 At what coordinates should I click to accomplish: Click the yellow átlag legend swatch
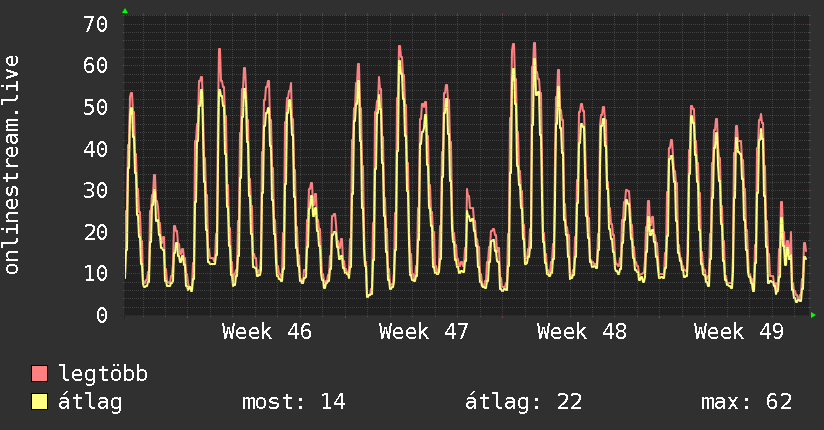pos(39,402)
